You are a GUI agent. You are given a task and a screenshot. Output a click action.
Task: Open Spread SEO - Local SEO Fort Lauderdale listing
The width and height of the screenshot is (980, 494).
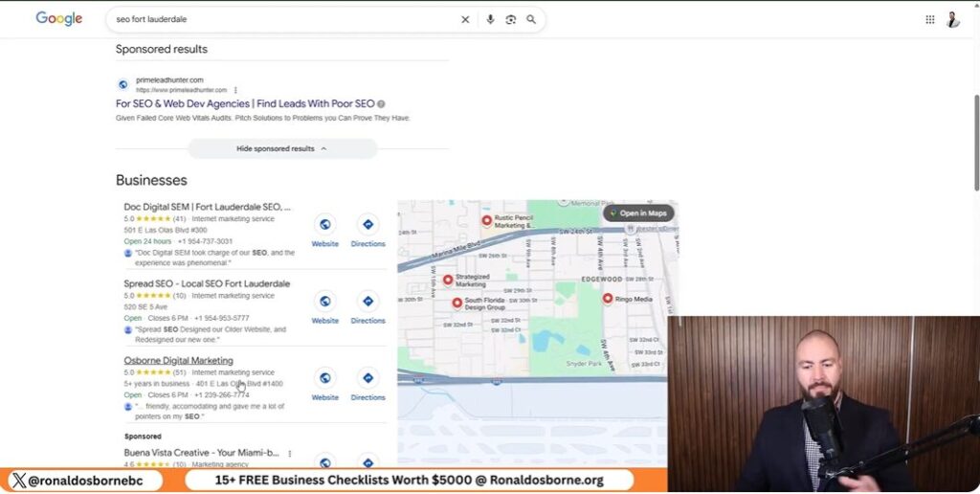(207, 284)
